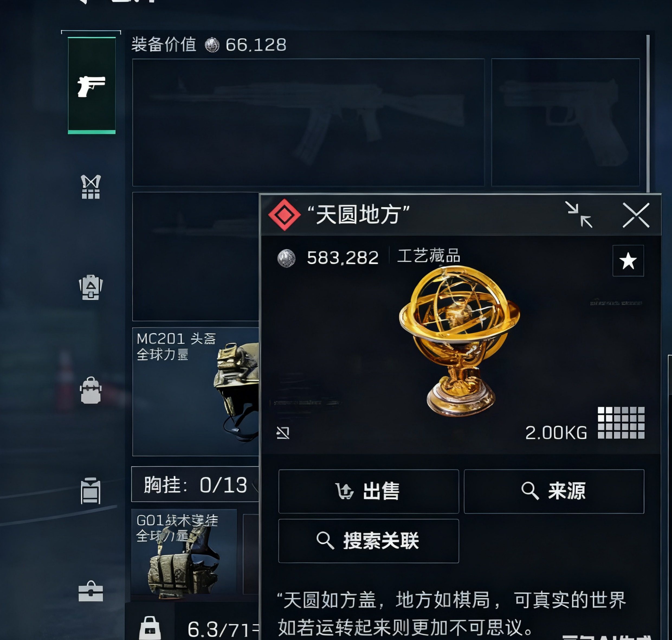This screenshot has width=672, height=640.
Task: Collapse the item detail panel with arrows icon
Action: (579, 215)
